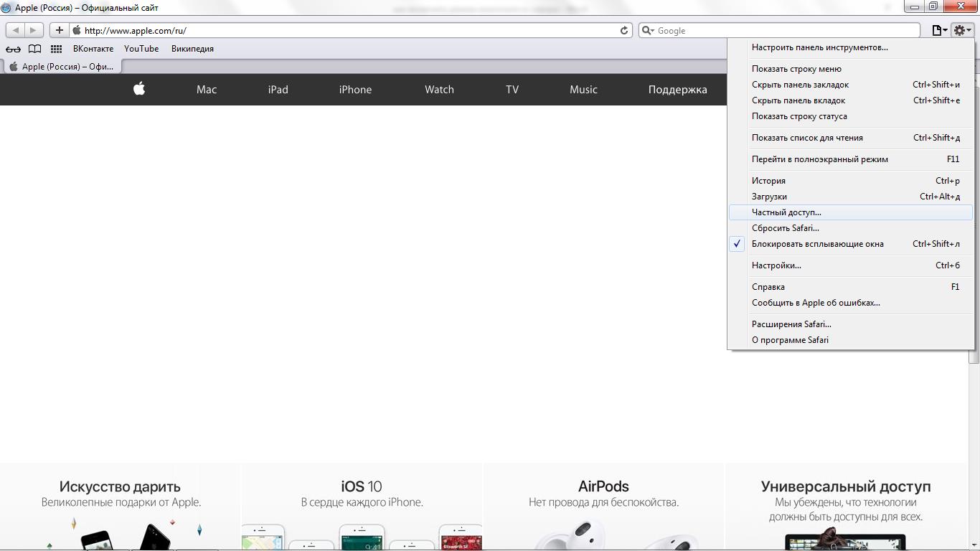Close the gear settings menu via gear icon

pyautogui.click(x=961, y=30)
